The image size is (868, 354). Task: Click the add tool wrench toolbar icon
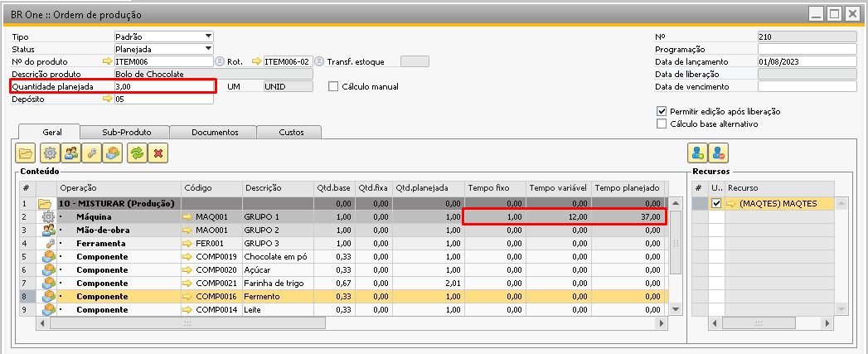coord(91,153)
